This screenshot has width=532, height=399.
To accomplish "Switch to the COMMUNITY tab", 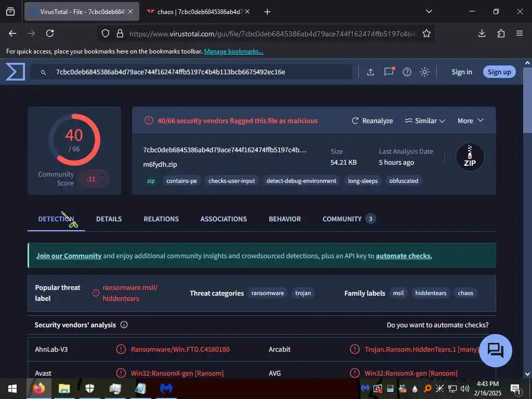I will 349,219.
